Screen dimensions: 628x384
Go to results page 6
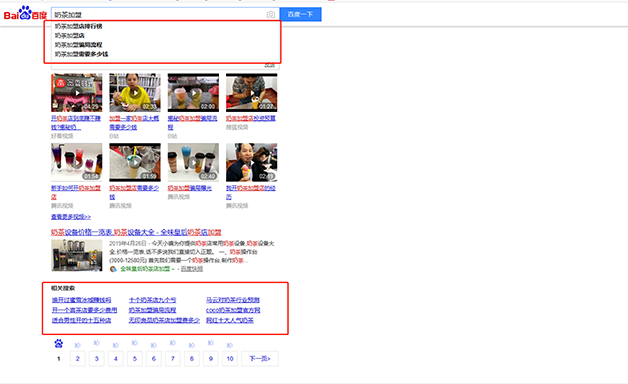[153, 358]
